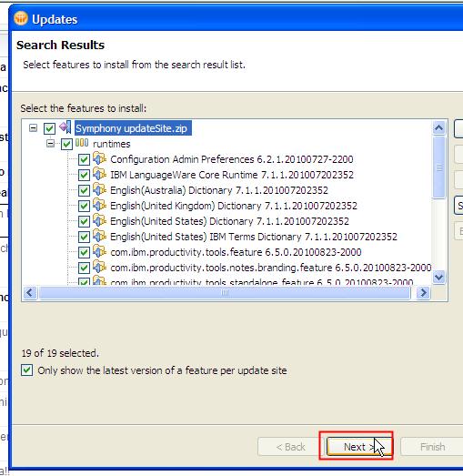Click the com.ibm.productivity.tools.feature icon
Image resolution: width=463 pixels, height=476 pixels.
point(99,251)
